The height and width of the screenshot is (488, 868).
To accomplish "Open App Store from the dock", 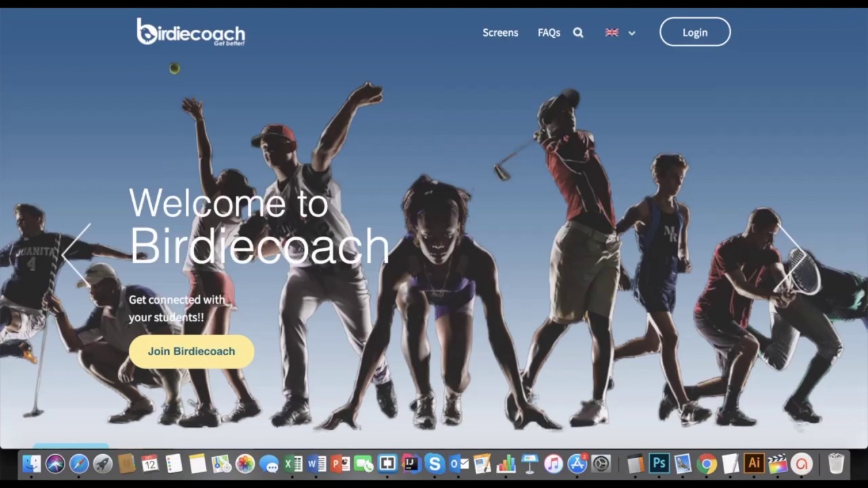I will [577, 464].
